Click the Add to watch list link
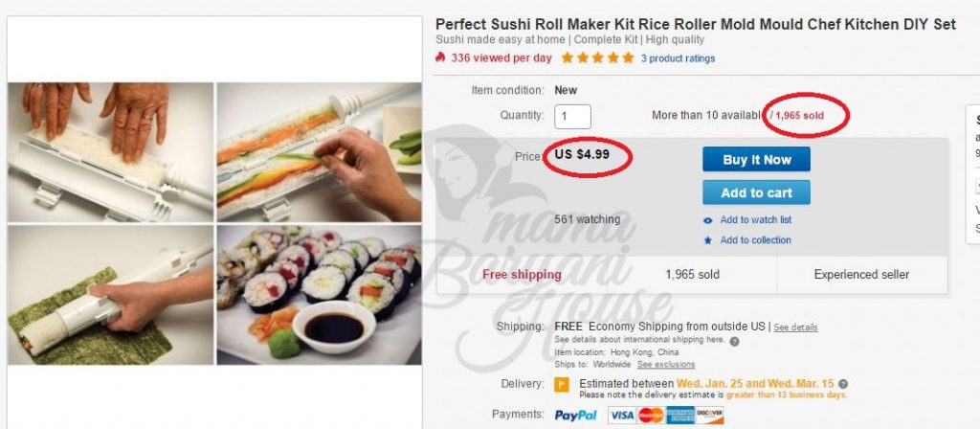Screen dimensions: 980x429 pos(756,220)
